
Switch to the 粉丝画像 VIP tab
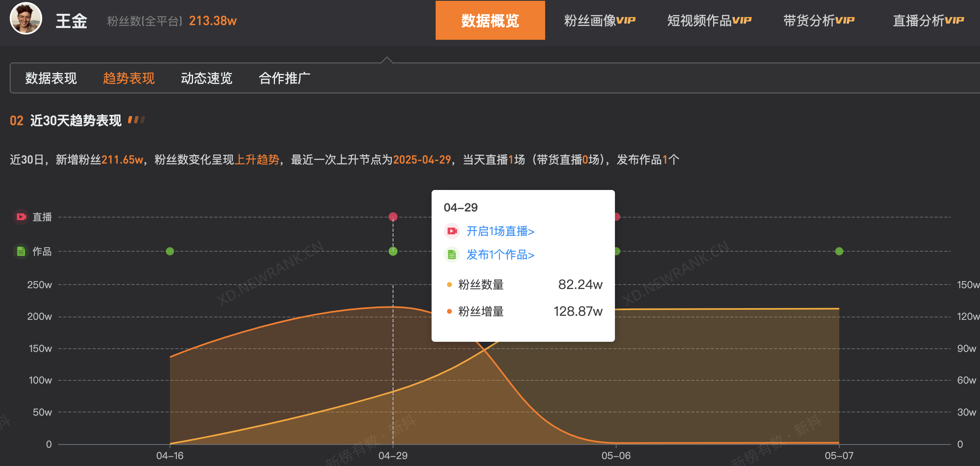600,20
